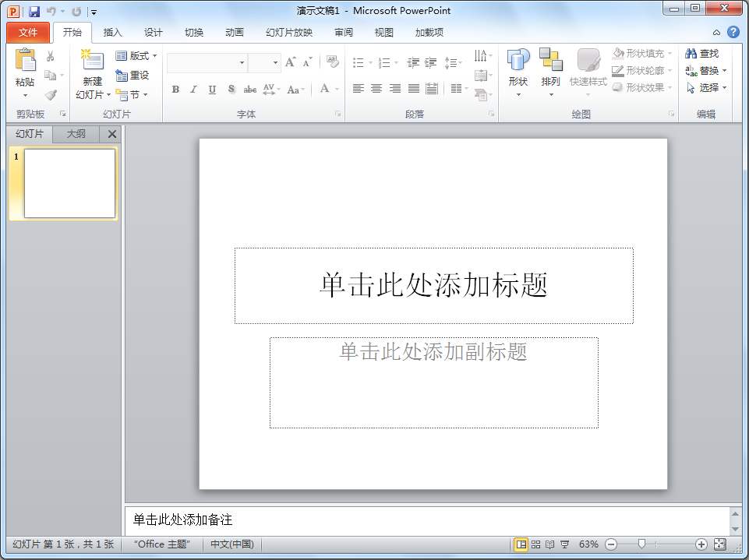The width and height of the screenshot is (749, 560).
Task: Toggle bold formatting
Action: [x=175, y=90]
